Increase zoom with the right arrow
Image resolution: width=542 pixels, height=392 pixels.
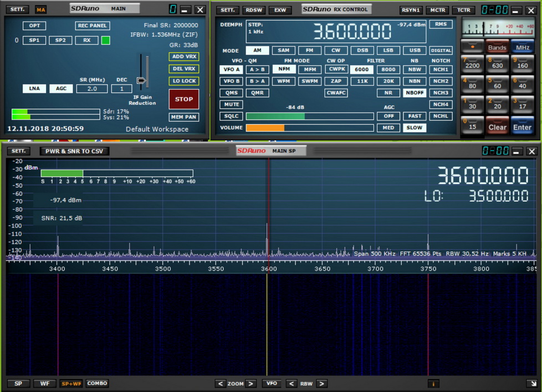pos(251,383)
